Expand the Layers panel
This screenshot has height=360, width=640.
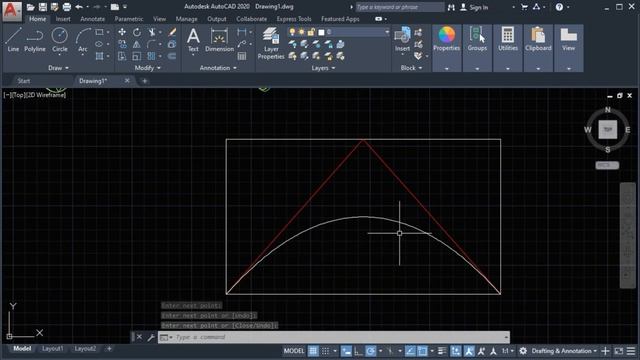pos(323,68)
